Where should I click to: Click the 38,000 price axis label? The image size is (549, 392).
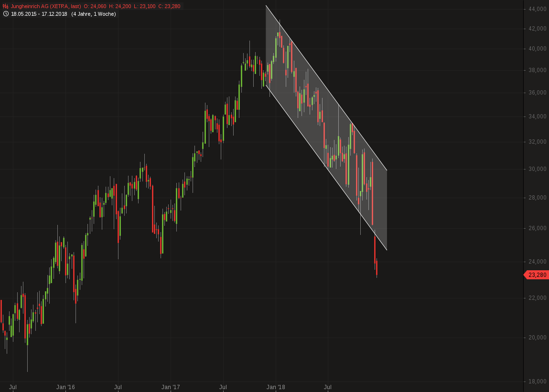point(538,70)
